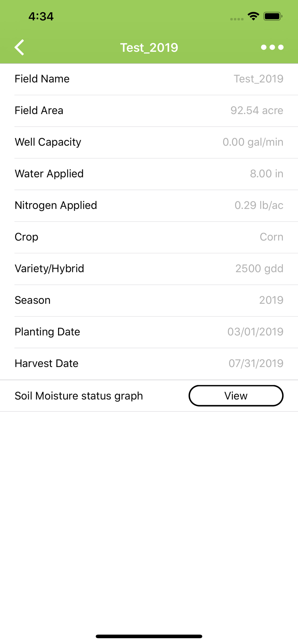The width and height of the screenshot is (298, 644).
Task: Tap the back arrow icon
Action: [19, 47]
